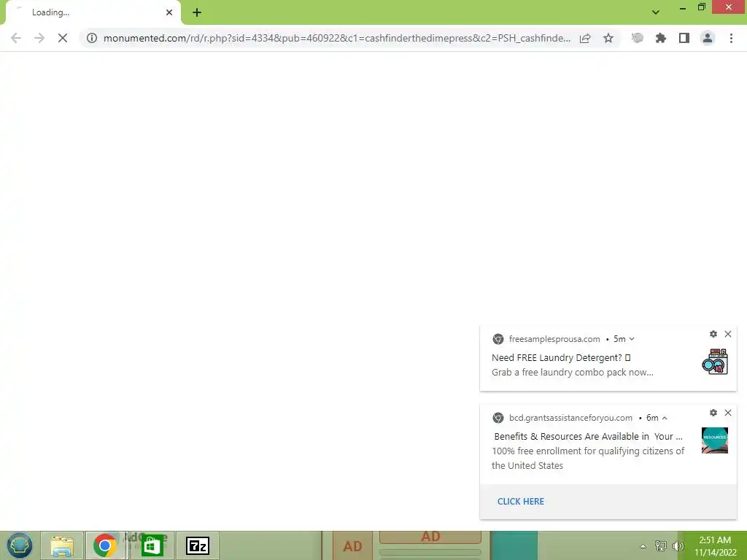Open the Windows Start button
Image resolution: width=747 pixels, height=560 pixels.
click(x=19, y=545)
